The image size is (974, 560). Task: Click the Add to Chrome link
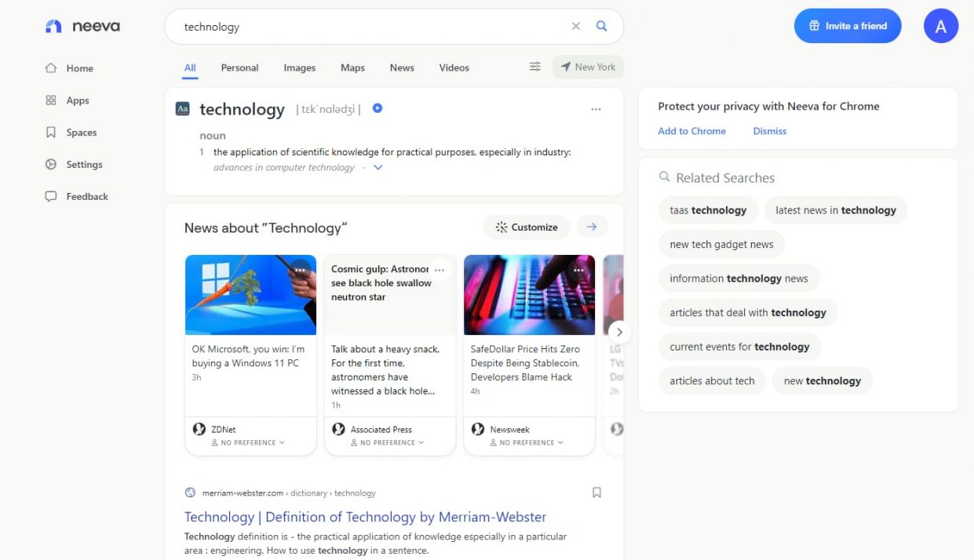(x=691, y=131)
